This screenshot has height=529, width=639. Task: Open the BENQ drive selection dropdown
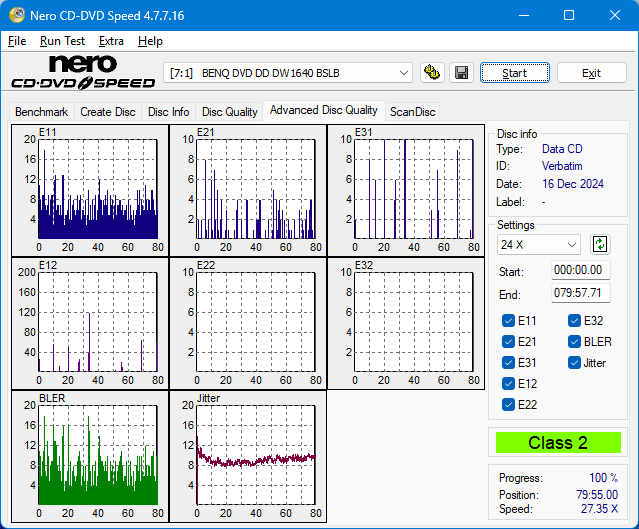pyautogui.click(x=288, y=73)
